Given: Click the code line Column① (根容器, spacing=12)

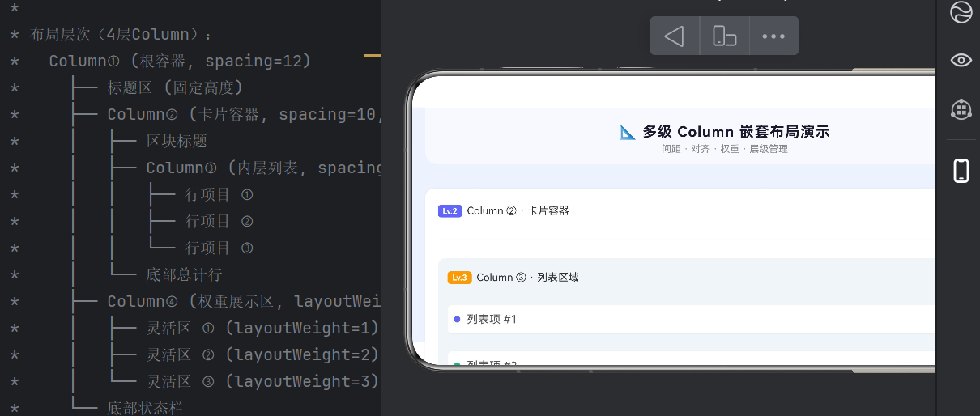Looking at the screenshot, I should 180,62.
